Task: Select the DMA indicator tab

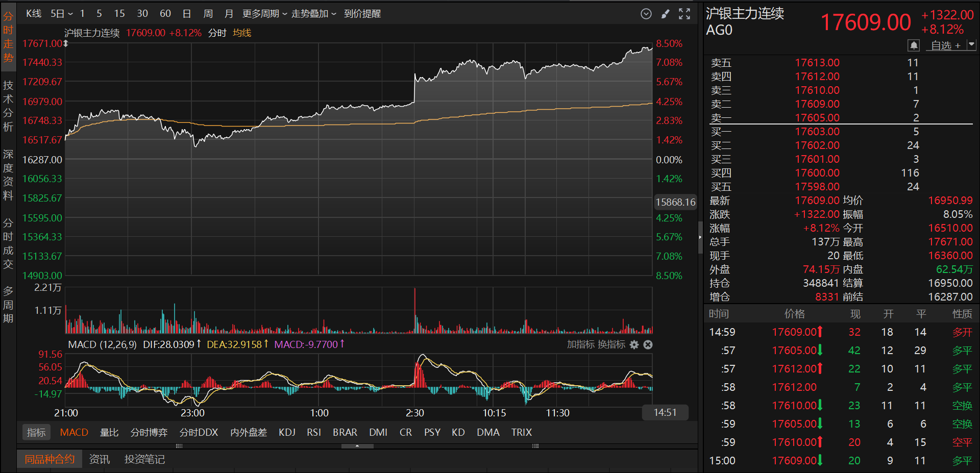Action: coord(488,433)
